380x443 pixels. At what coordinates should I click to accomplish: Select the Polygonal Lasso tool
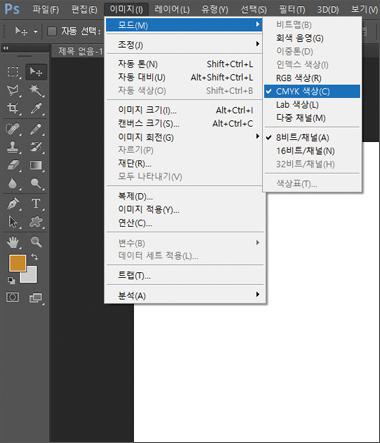coord(13,90)
